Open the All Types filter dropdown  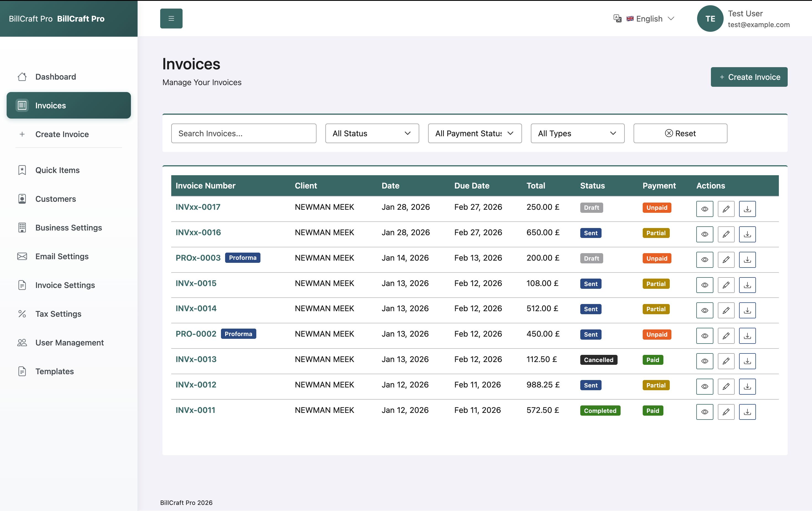[x=577, y=133]
